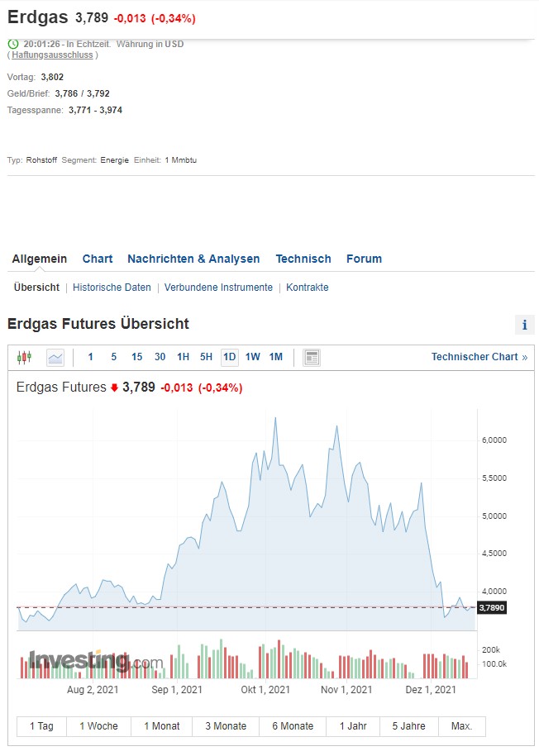Set chart range to Max.

(x=462, y=726)
